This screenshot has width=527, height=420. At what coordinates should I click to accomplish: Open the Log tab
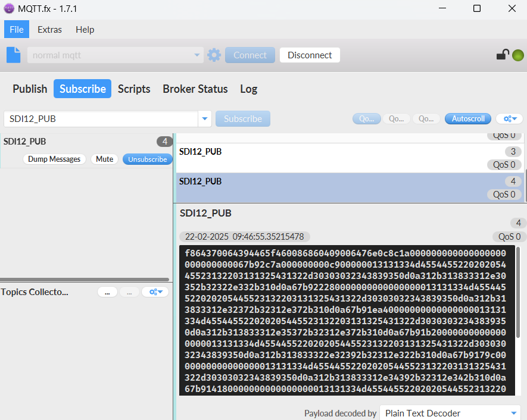248,89
